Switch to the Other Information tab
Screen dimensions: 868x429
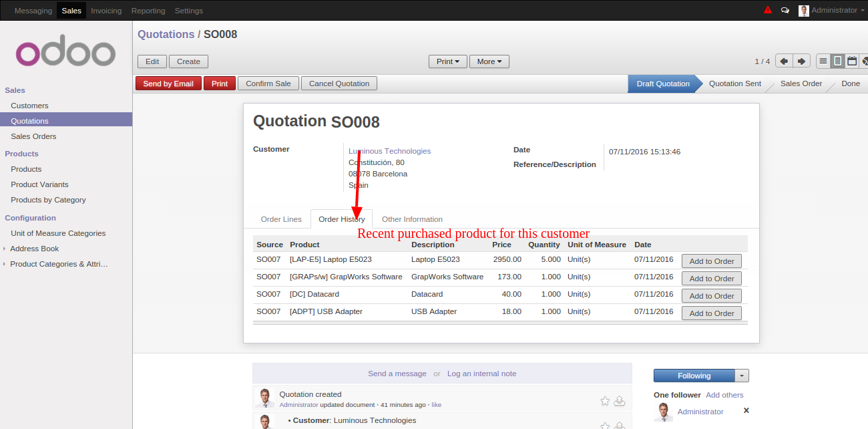[412, 219]
